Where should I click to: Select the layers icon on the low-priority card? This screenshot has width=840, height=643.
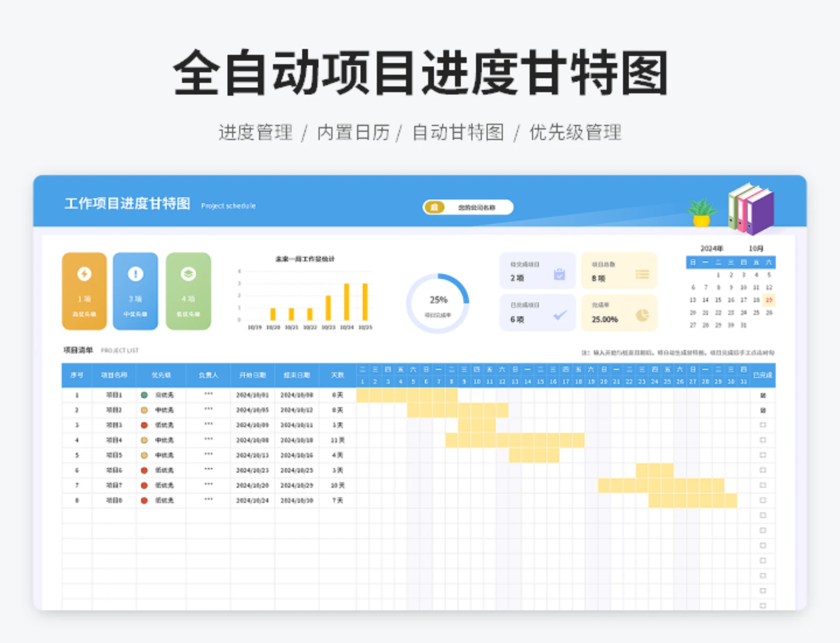point(188,274)
